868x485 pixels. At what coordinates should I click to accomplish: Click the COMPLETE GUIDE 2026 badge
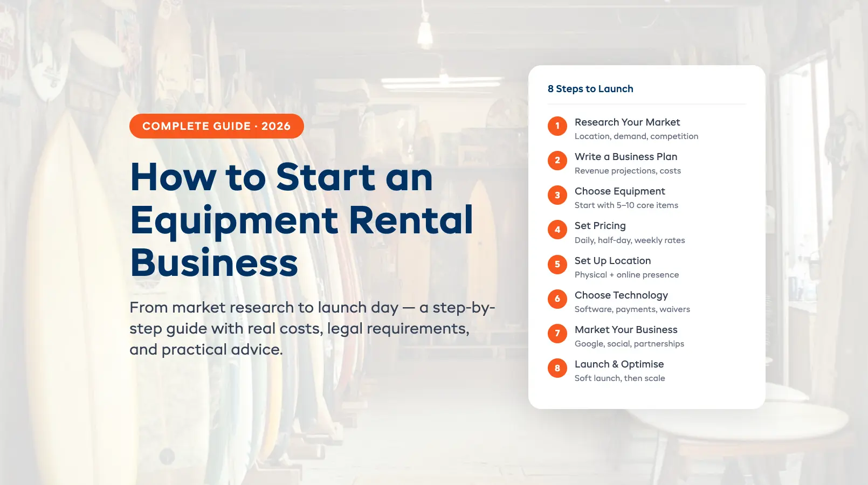tap(216, 126)
